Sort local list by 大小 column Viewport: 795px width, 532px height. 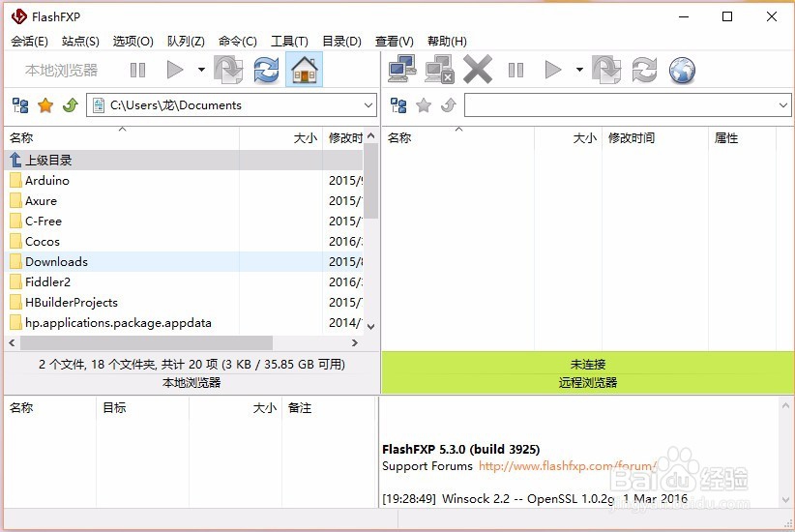pos(280,138)
